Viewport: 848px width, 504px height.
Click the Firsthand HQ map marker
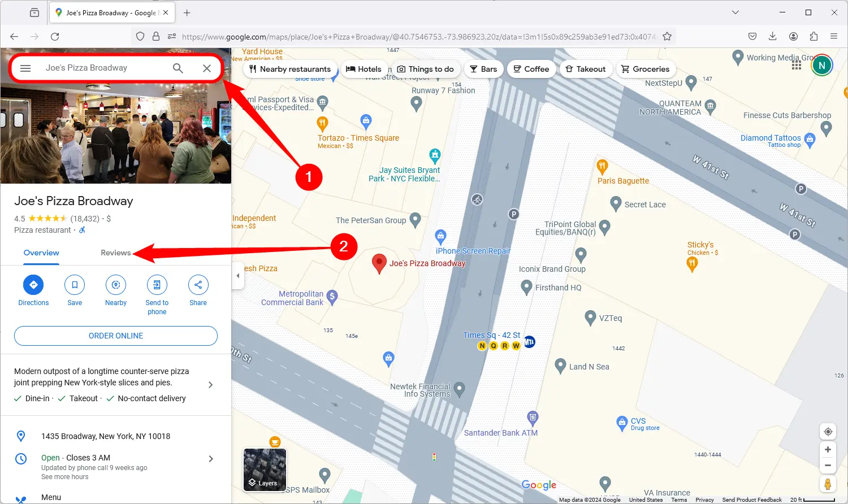click(526, 287)
